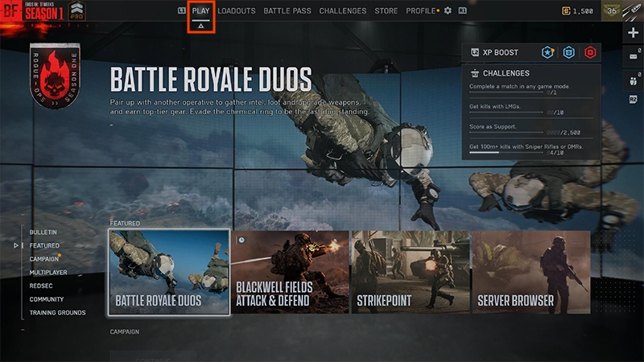Jump to COMMUNITY section
The width and height of the screenshot is (644, 362).
(x=47, y=299)
